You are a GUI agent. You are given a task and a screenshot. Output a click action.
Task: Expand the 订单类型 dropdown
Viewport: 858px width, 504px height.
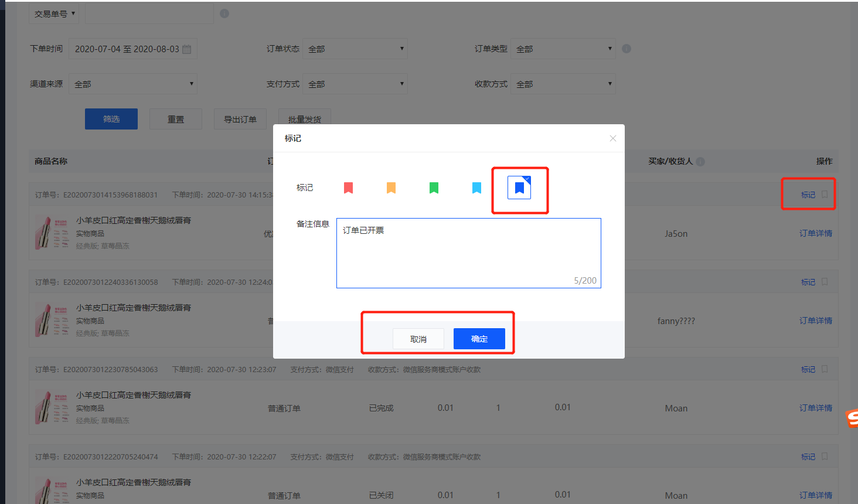tap(563, 49)
